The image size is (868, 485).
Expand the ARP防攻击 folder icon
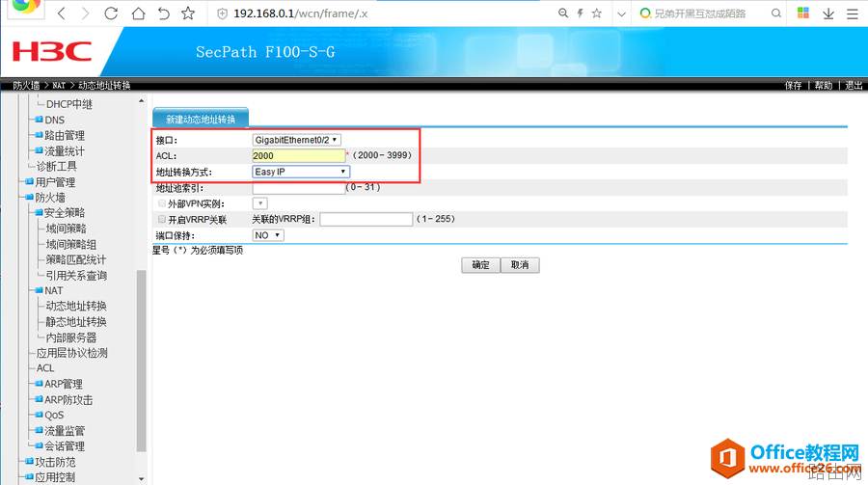[x=39, y=398]
